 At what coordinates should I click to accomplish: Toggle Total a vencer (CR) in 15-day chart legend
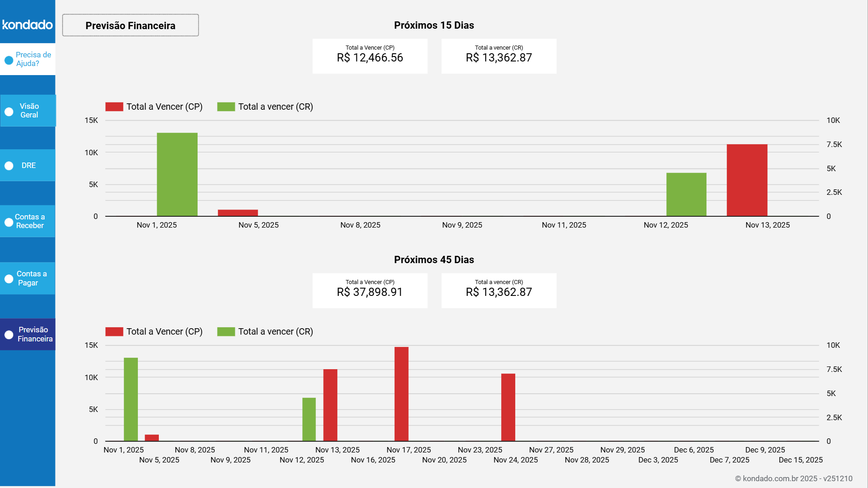click(x=275, y=106)
